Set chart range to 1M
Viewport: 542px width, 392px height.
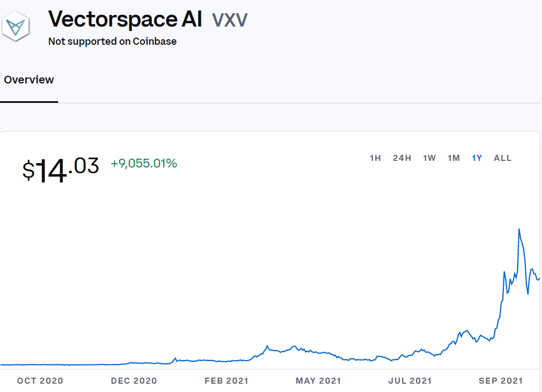coord(454,158)
